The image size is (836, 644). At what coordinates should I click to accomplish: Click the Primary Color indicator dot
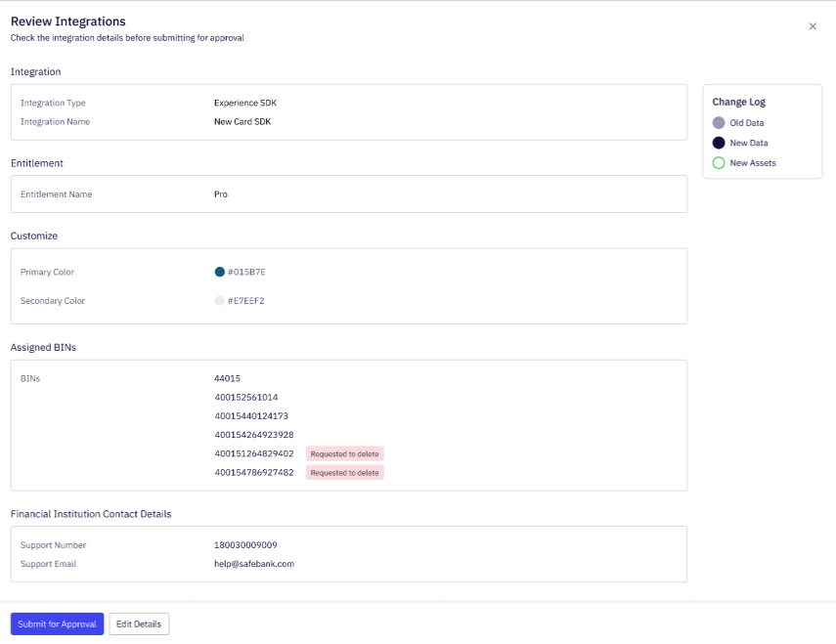pyautogui.click(x=218, y=273)
